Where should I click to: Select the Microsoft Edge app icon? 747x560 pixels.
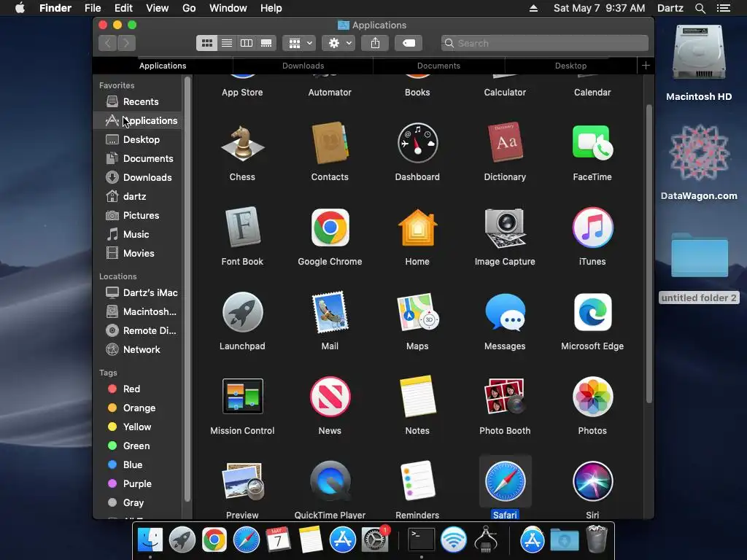(x=592, y=312)
